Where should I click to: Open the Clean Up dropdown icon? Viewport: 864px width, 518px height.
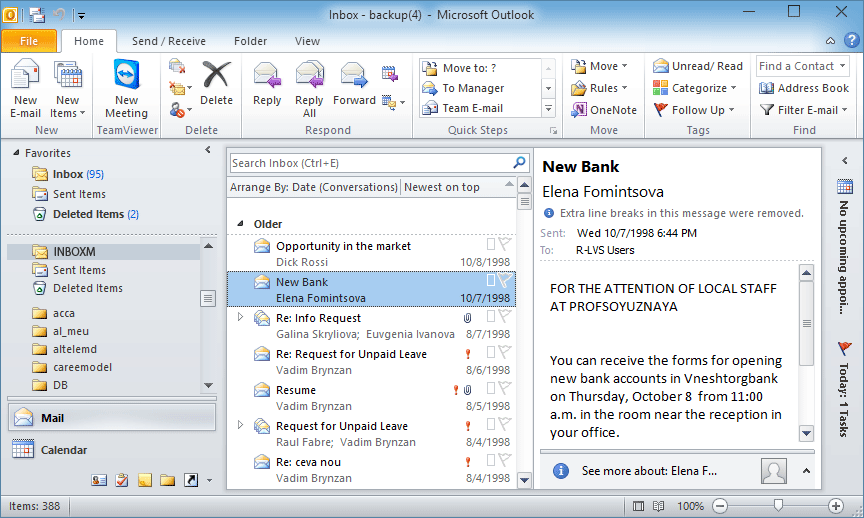click(180, 88)
